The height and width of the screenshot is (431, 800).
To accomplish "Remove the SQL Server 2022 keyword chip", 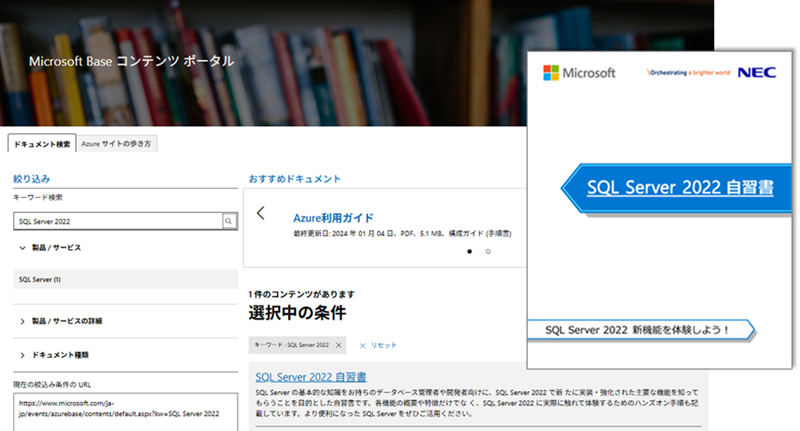I will 338,345.
